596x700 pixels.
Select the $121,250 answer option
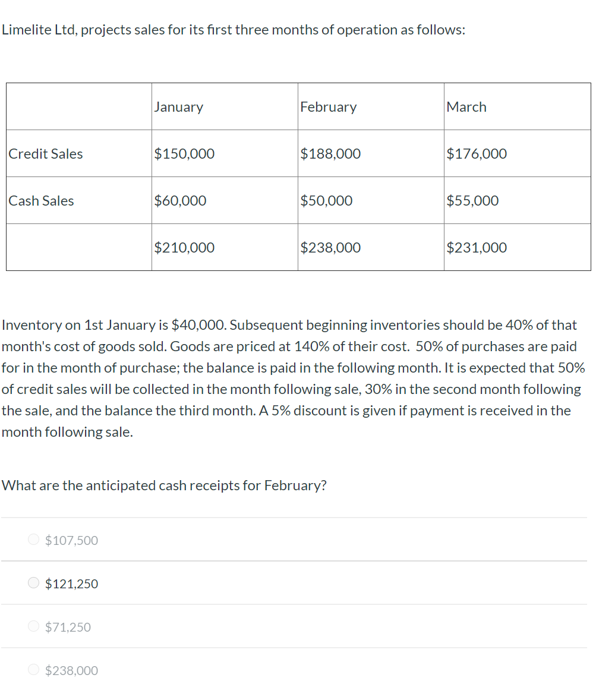(x=33, y=582)
